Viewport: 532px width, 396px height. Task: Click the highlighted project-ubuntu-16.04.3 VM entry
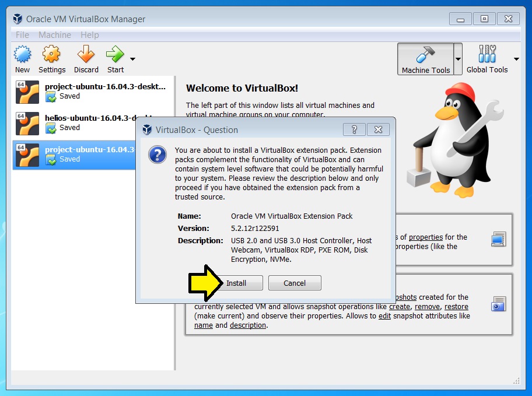tap(74, 155)
